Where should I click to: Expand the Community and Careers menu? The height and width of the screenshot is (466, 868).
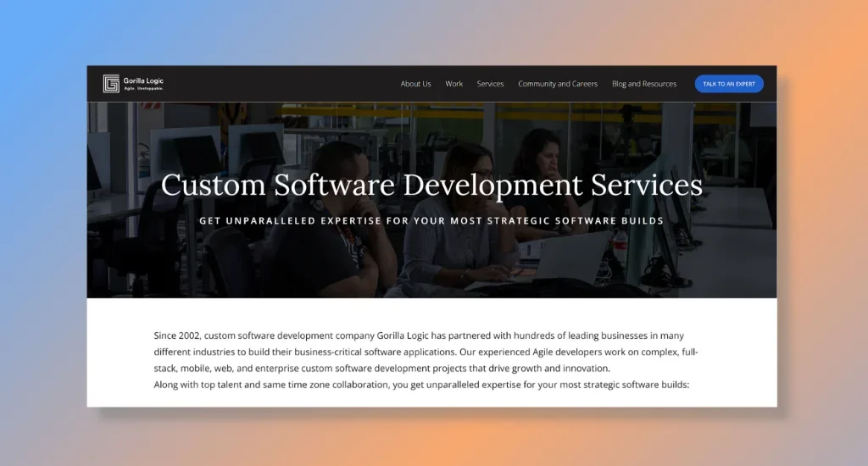point(558,84)
